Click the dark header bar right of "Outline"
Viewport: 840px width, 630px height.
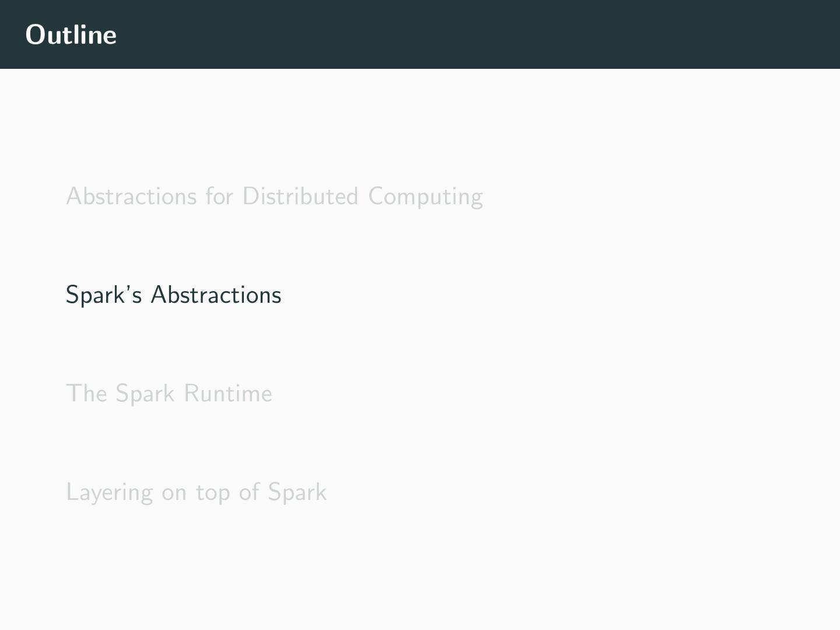pyautogui.click(x=467, y=34)
